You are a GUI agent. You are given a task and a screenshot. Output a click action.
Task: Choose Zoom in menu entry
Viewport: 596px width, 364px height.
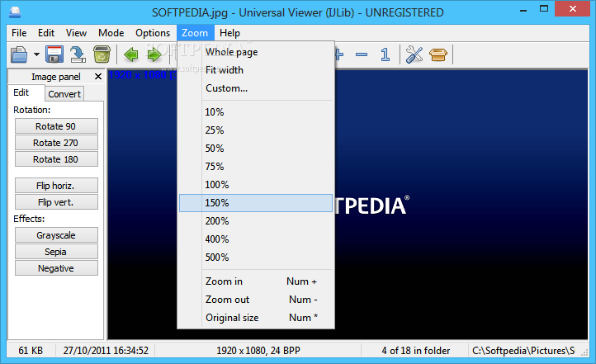[256, 281]
